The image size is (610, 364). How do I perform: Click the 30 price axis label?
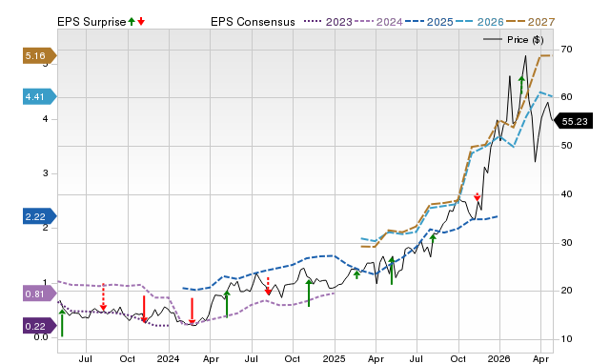tap(566, 243)
